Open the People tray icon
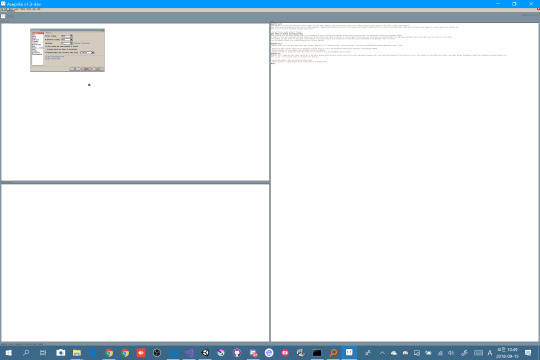The width and height of the screenshot is (540, 360). (x=368, y=353)
